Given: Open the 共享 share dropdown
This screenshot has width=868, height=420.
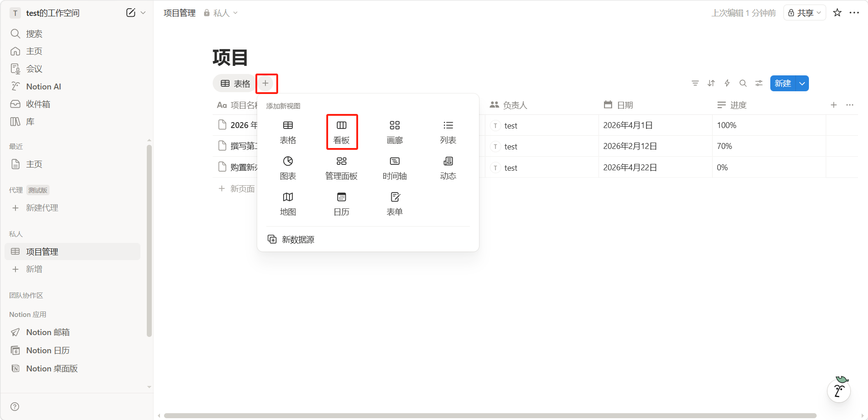Looking at the screenshot, I should [x=804, y=13].
